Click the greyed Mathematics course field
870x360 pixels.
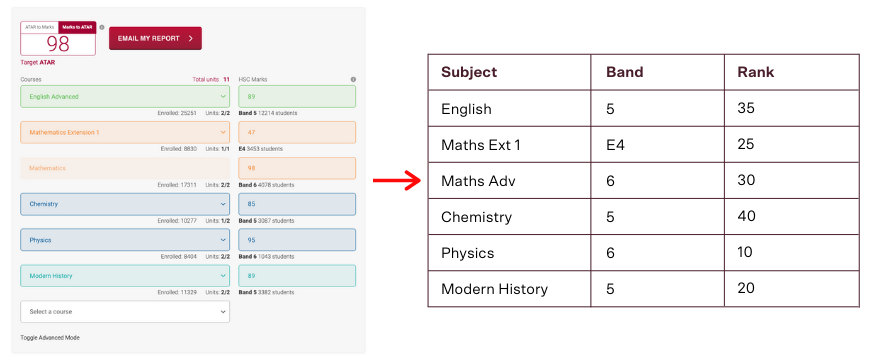(125, 168)
